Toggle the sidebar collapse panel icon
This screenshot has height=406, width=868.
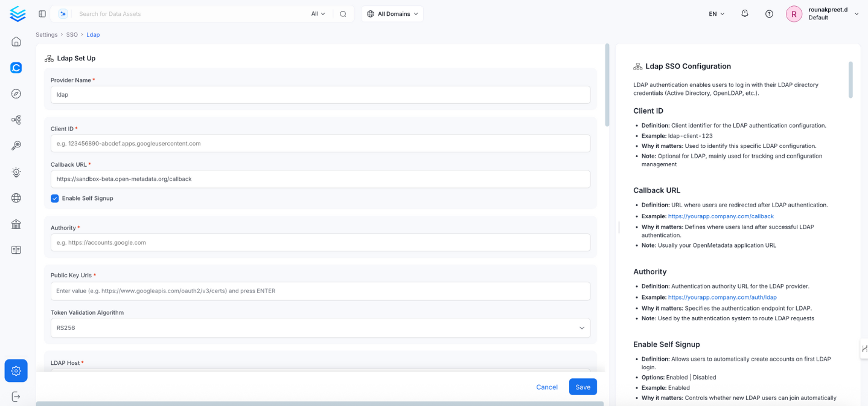[x=42, y=14]
